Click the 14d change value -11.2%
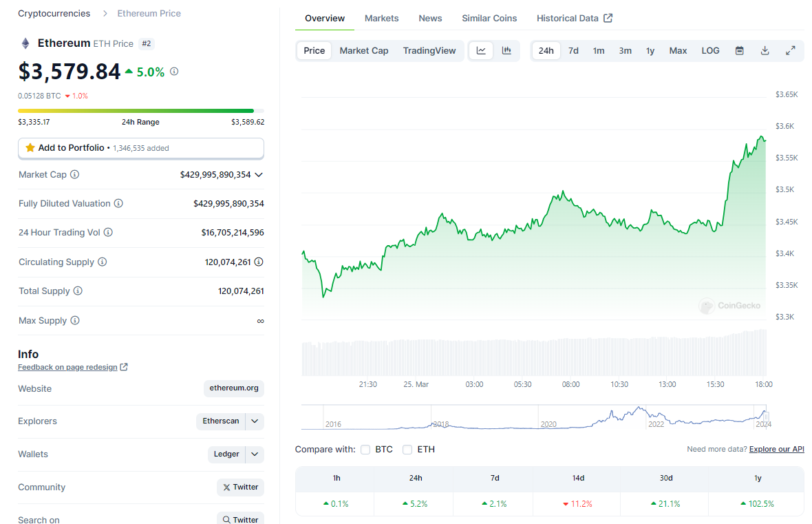 click(577, 504)
